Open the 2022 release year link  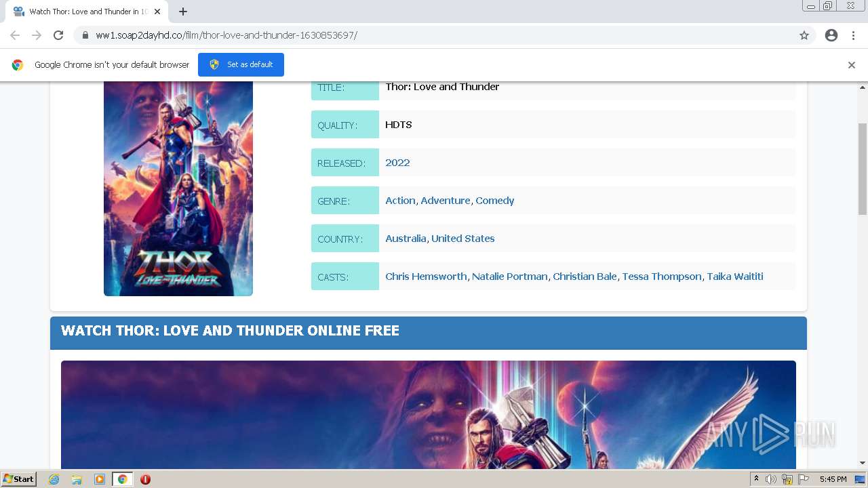397,163
